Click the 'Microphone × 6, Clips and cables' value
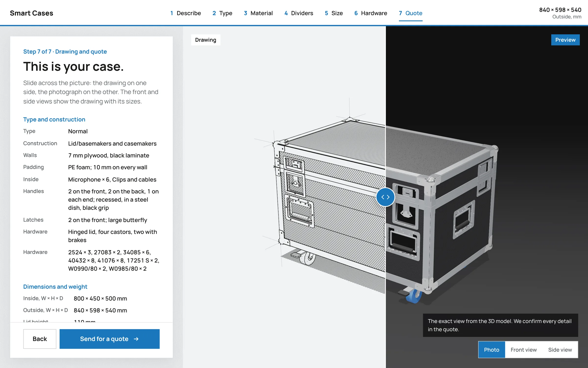 pyautogui.click(x=112, y=179)
